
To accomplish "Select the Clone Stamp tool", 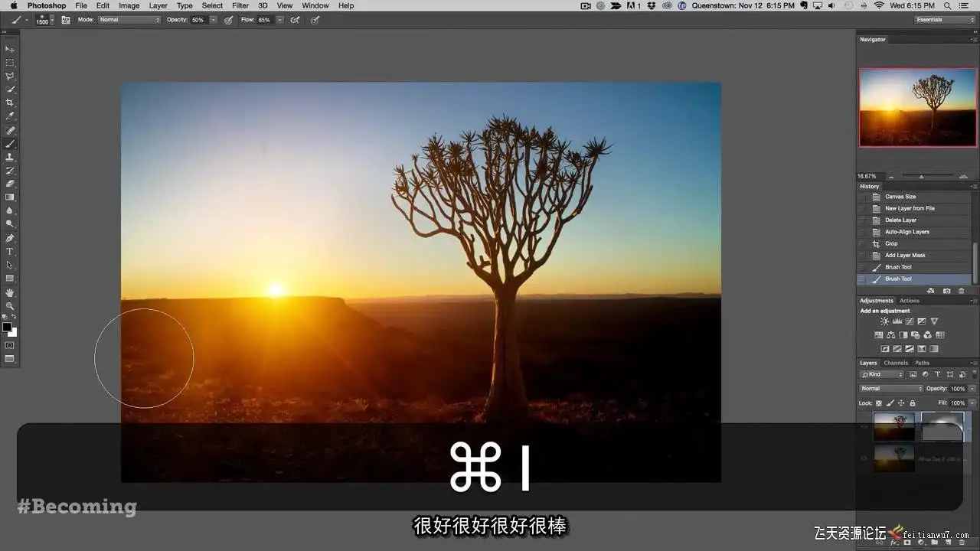I will (10, 157).
